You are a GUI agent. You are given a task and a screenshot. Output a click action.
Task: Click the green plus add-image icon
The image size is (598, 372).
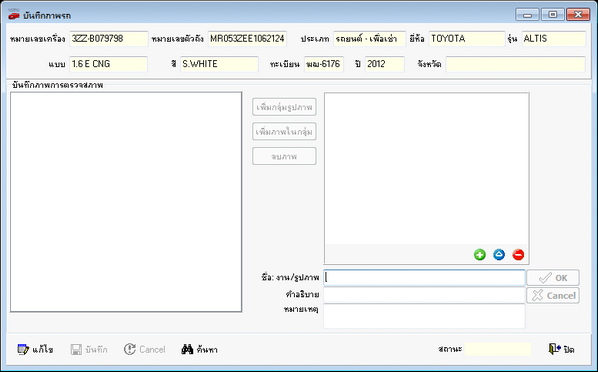coord(480,254)
